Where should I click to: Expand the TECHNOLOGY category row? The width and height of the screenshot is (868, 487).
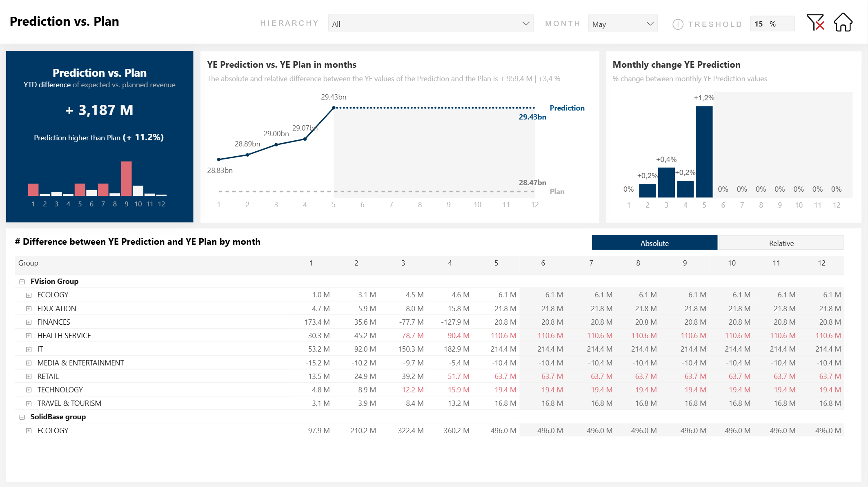pyautogui.click(x=28, y=390)
